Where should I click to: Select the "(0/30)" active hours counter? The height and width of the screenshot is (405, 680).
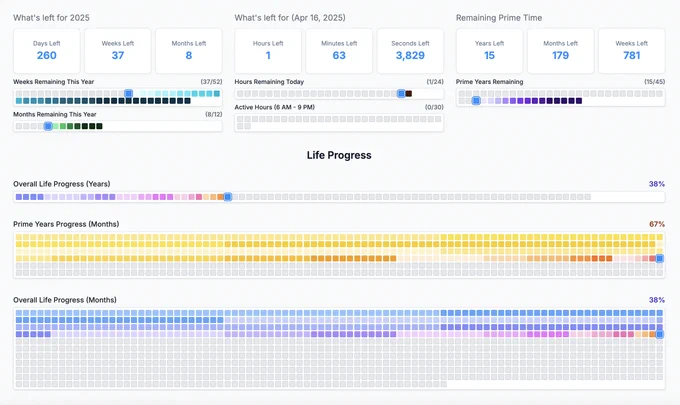pos(434,107)
